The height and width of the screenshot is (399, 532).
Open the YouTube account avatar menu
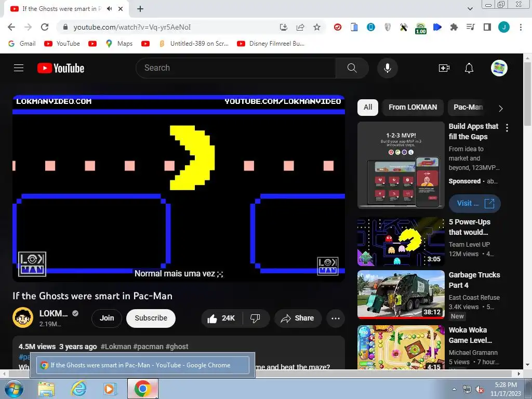point(499,68)
